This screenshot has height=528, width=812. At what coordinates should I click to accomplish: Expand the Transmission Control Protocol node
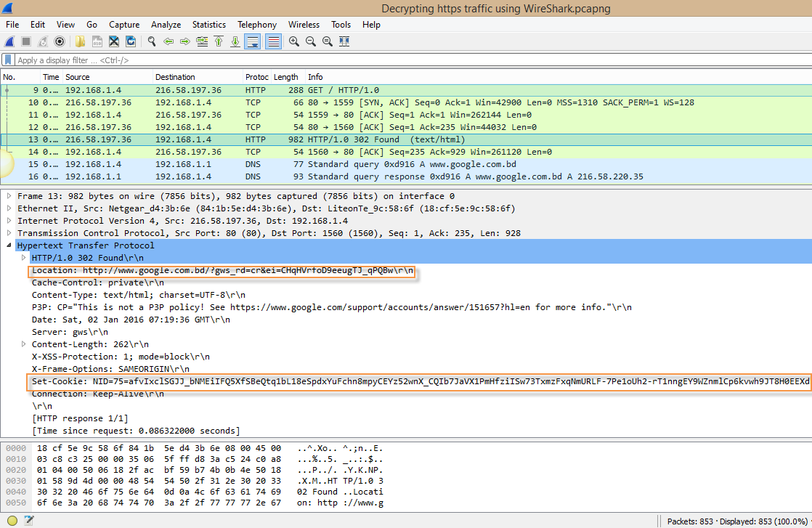coord(9,233)
